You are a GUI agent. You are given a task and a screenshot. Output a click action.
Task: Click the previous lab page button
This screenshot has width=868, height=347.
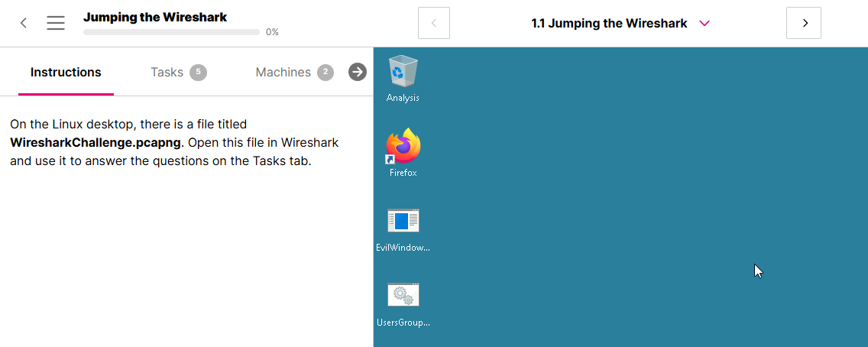click(x=434, y=23)
